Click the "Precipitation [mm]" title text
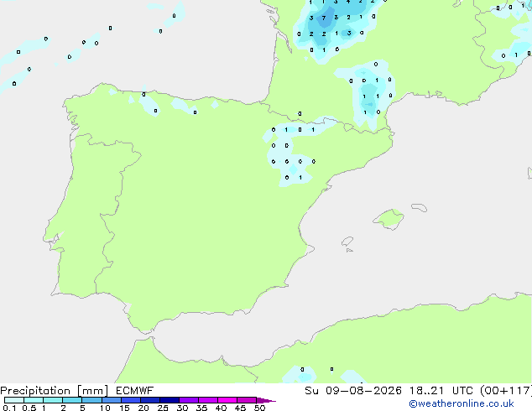The image size is (532, 411). point(55,391)
